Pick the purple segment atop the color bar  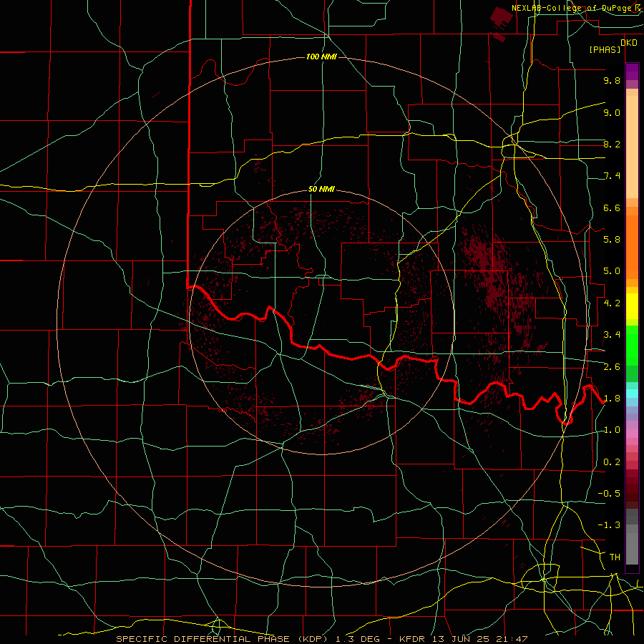632,72
